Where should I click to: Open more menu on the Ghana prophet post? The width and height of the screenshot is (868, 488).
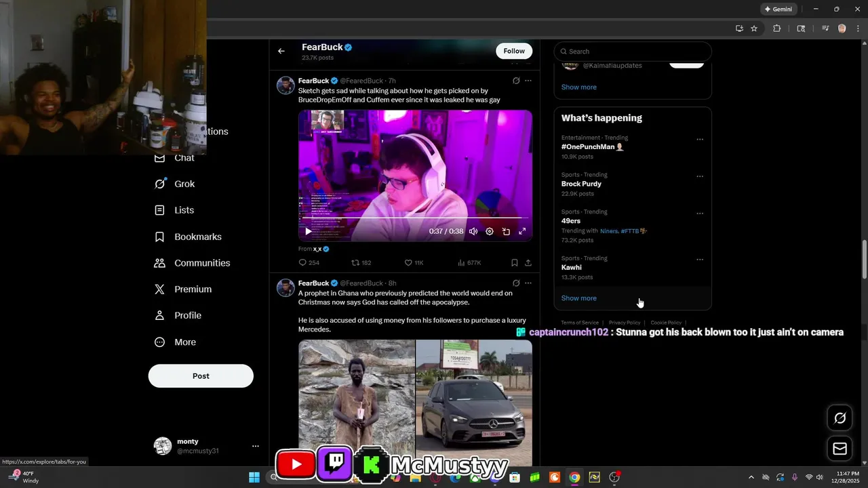(x=528, y=283)
